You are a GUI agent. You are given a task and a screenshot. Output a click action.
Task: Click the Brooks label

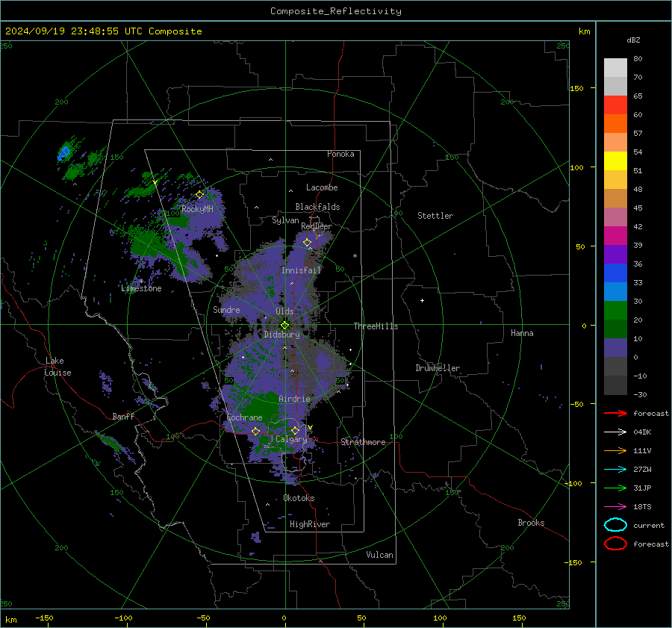[x=531, y=523]
